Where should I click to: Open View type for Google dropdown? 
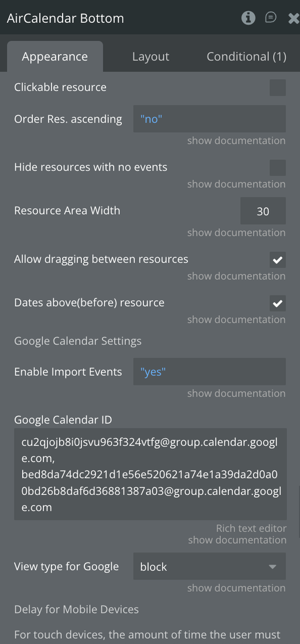[x=209, y=567]
